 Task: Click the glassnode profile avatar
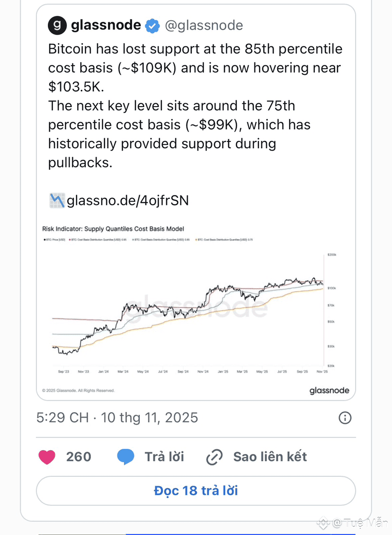click(58, 25)
